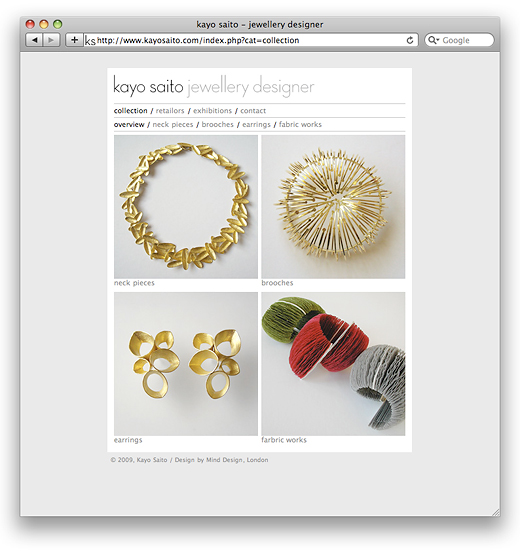This screenshot has width=520, height=553.
Task: Open the retailers navigation link
Action: [x=170, y=111]
